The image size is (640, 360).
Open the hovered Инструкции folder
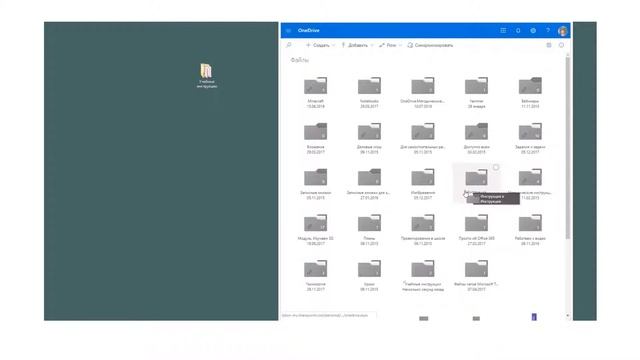pos(476,177)
